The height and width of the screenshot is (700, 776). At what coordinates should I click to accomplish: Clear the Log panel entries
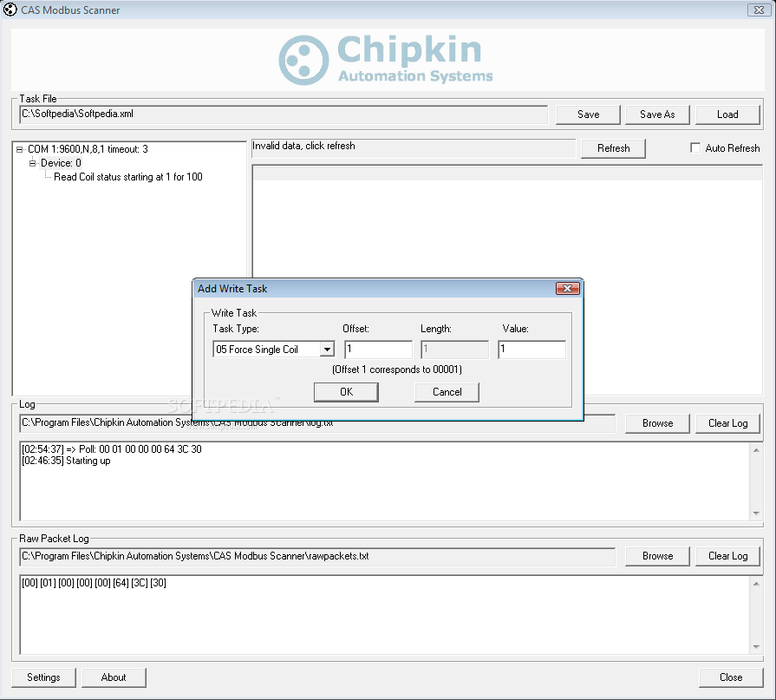[x=727, y=423]
